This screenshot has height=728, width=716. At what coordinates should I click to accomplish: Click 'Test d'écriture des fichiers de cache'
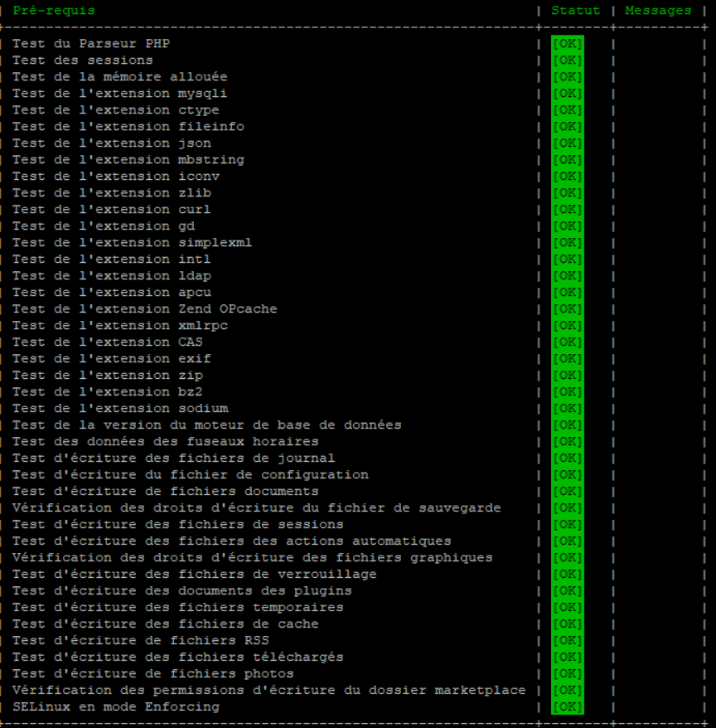(165, 624)
